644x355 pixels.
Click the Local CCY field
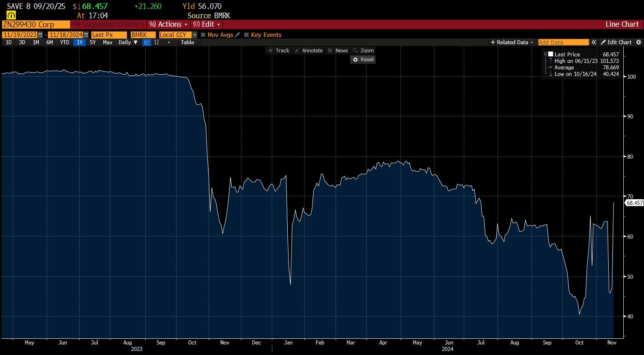[175, 35]
